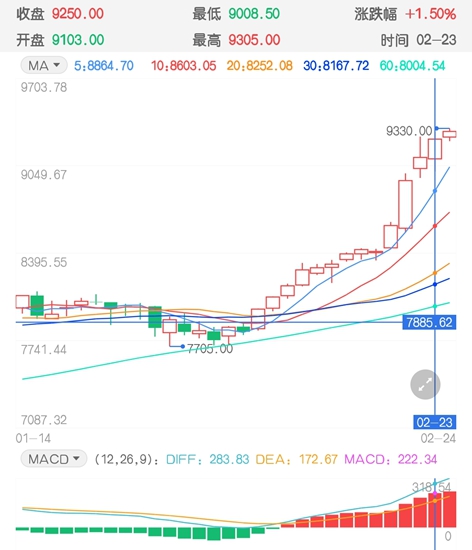Viewport: 472px width, 550px height.
Task: Click the highest price 9305.00 value
Action: 254,40
